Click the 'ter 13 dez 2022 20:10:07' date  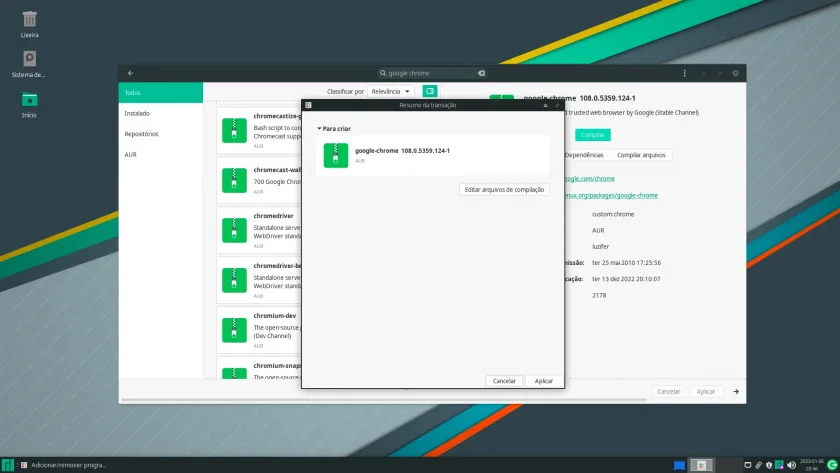tap(626, 279)
